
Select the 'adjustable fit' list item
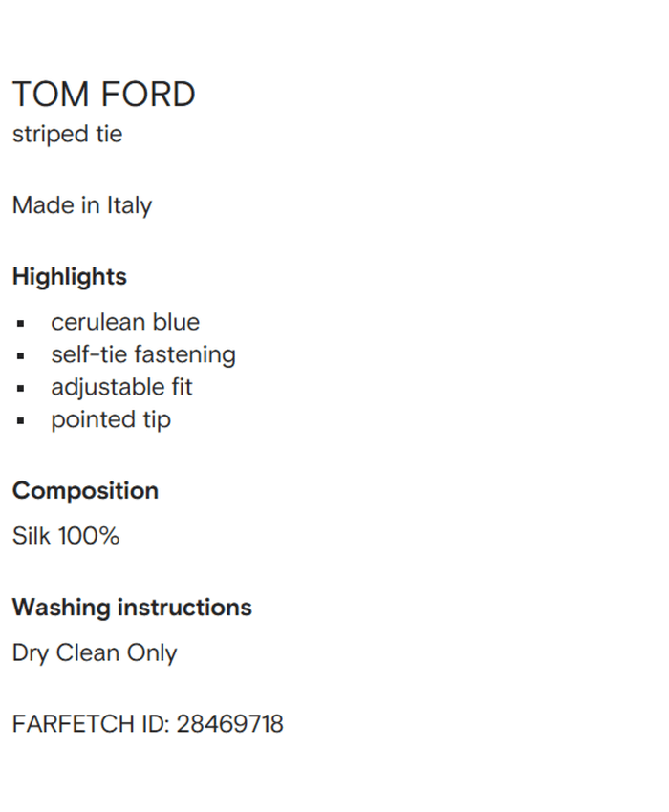[x=121, y=387]
